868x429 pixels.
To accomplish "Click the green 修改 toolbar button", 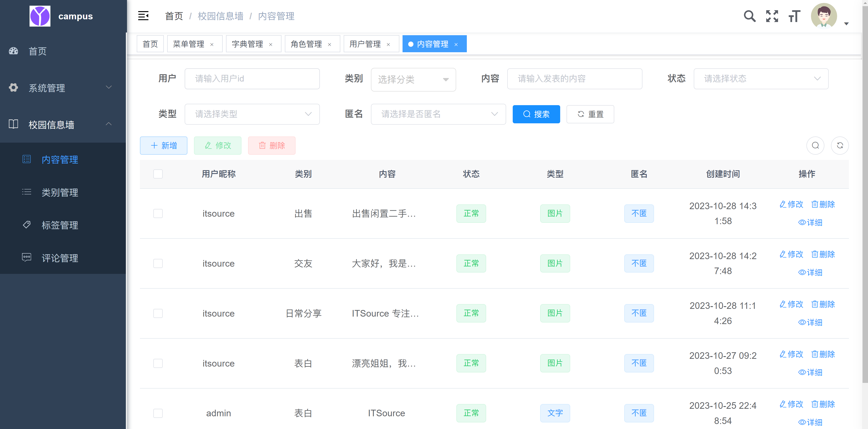I will [x=218, y=146].
